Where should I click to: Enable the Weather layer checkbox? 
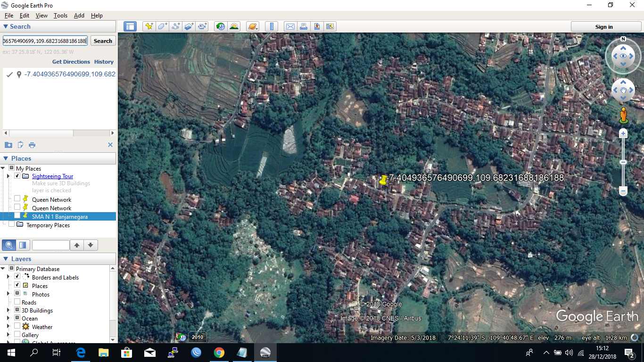click(17, 326)
